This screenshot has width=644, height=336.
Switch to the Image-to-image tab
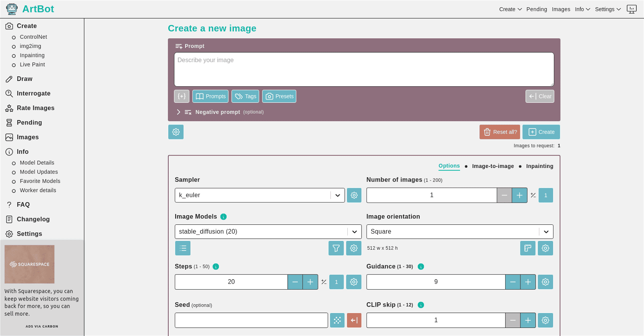pos(493,166)
